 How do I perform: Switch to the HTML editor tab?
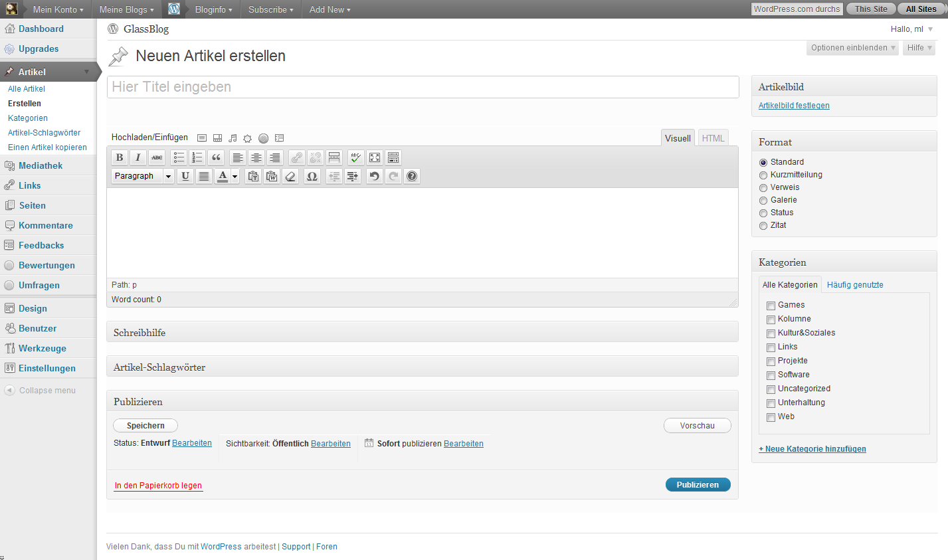[713, 138]
